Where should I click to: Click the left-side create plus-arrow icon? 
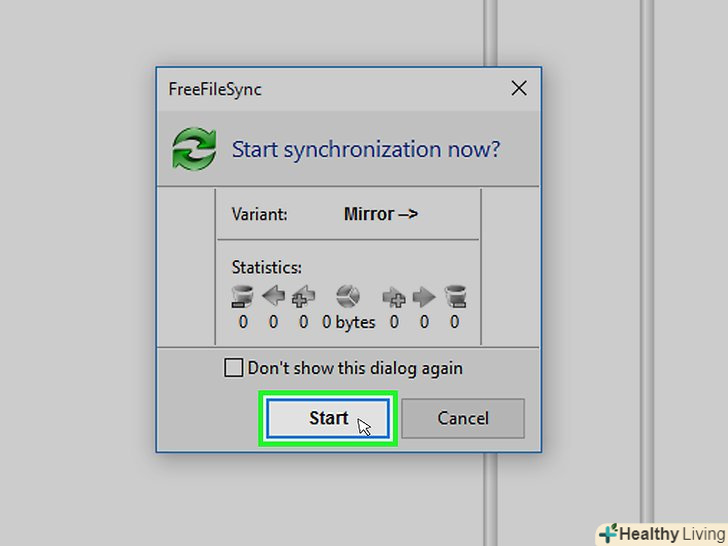coord(303,296)
